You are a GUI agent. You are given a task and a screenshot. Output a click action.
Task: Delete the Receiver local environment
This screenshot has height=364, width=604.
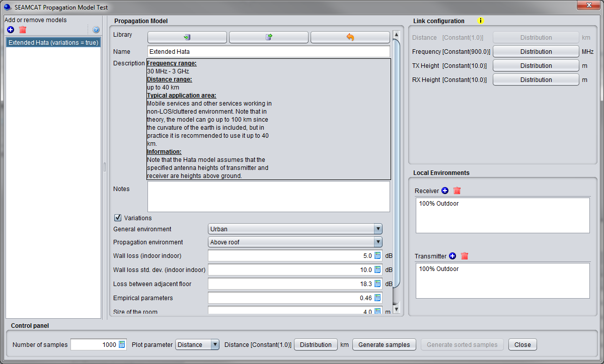(457, 191)
